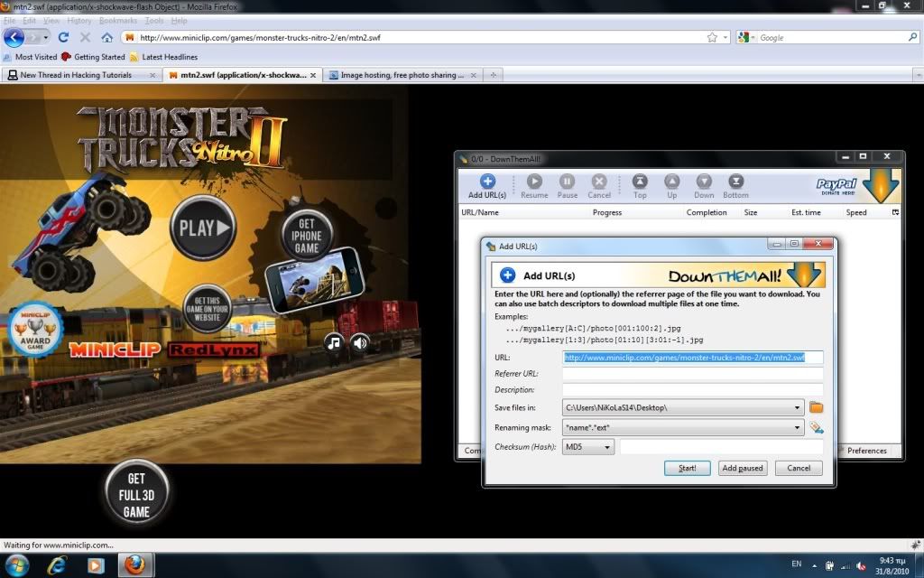Click the Add paused button
This screenshot has height=578, width=924.
(x=743, y=469)
